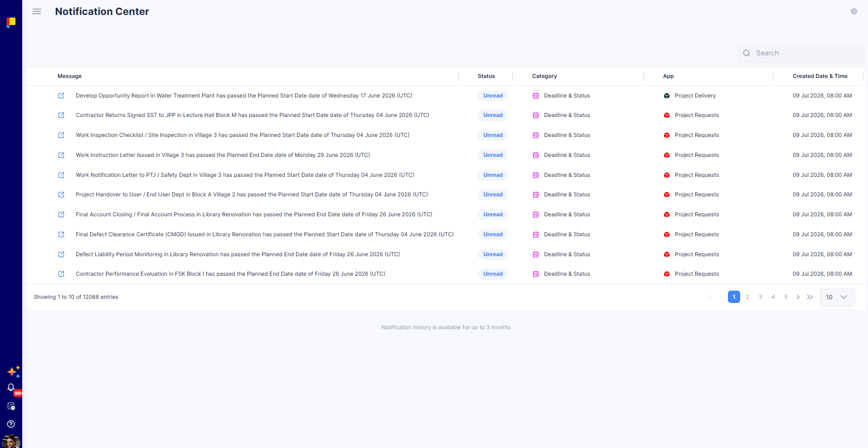
Task: Open notification settings gear icon
Action: (x=854, y=11)
